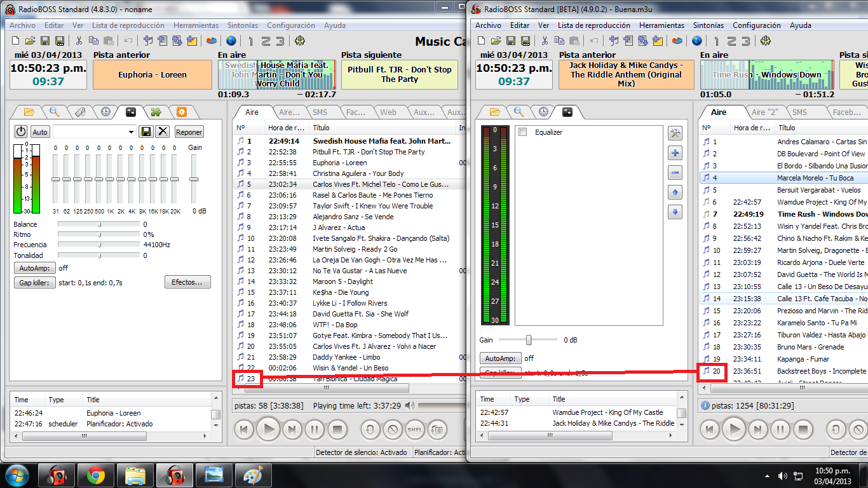
Task: Open Sintonías menu in left window
Action: [x=243, y=25]
